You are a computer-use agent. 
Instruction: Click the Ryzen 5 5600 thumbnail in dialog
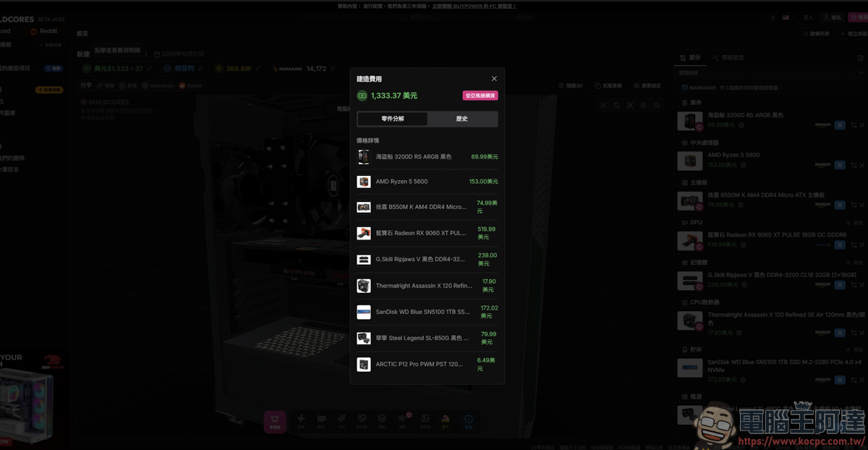click(x=364, y=182)
